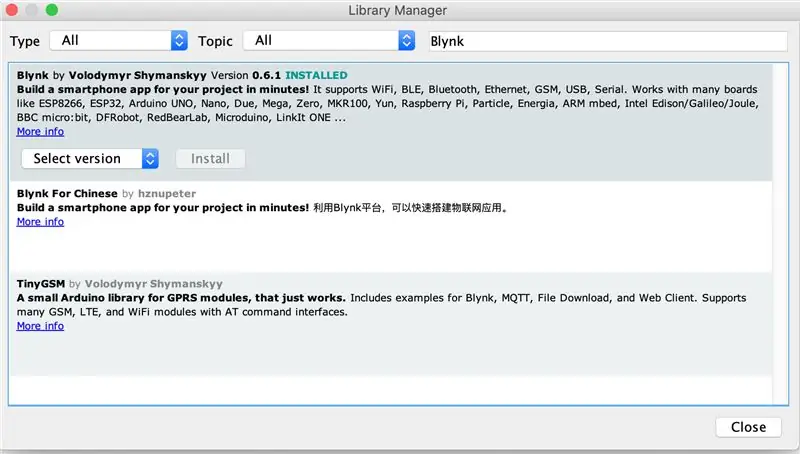Select the Blynk For Chinese library entry title
800x454 pixels.
pyautogui.click(x=67, y=193)
